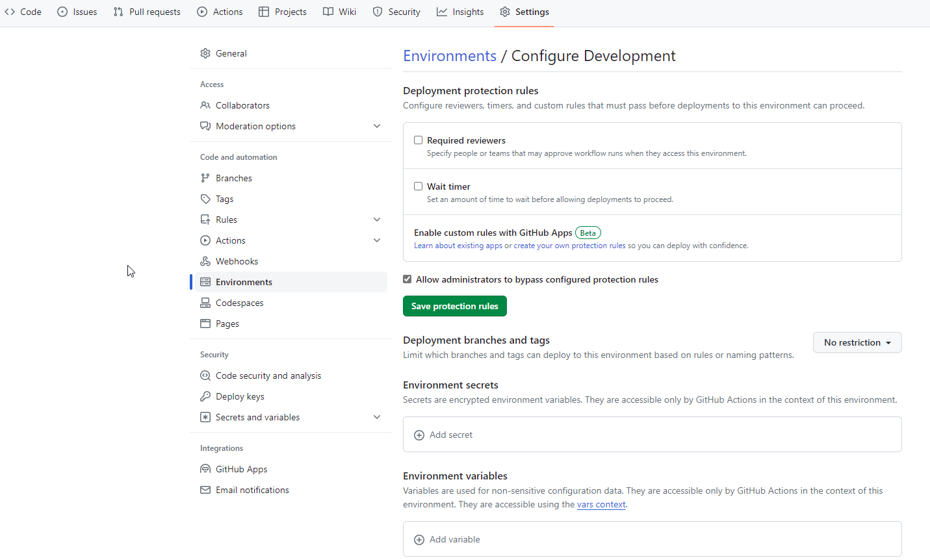Viewport: 930px width, 560px height.
Task: Open Tags settings
Action: click(291, 199)
